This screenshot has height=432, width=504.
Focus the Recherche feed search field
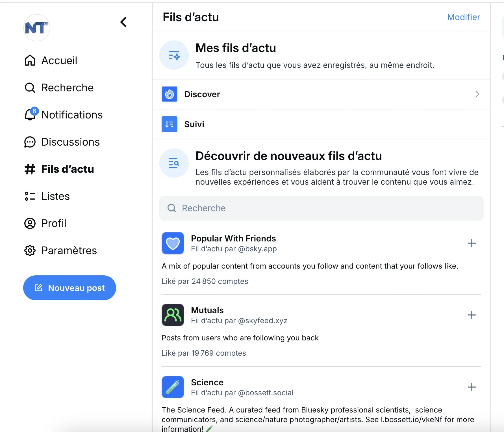pos(321,208)
